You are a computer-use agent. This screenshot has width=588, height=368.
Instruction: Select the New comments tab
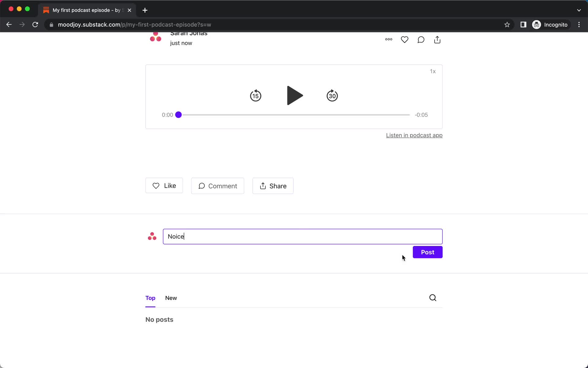171,298
